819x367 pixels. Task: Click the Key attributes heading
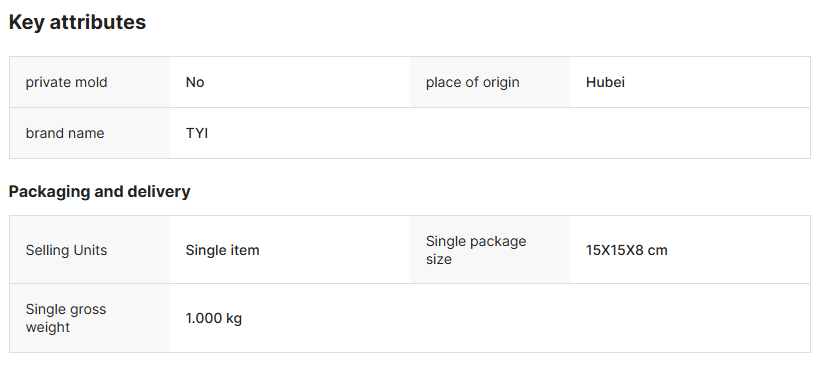click(x=77, y=22)
